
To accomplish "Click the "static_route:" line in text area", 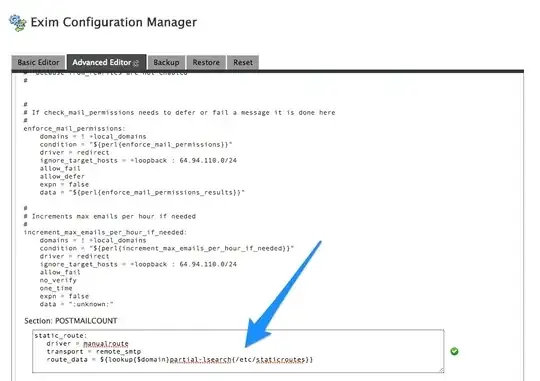I will coord(61,336).
